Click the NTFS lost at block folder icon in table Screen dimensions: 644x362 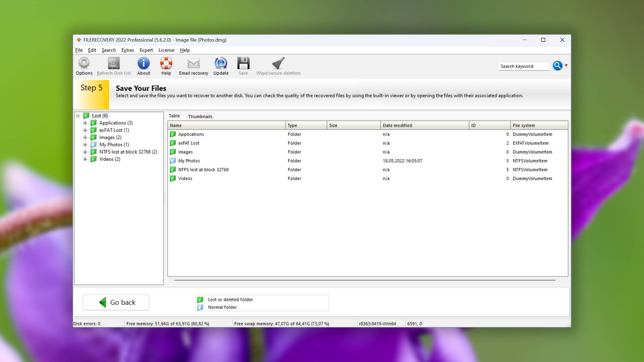173,169
